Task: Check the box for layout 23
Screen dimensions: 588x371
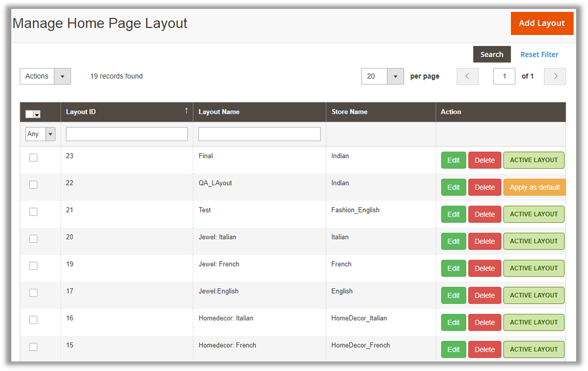Action: pyautogui.click(x=33, y=157)
